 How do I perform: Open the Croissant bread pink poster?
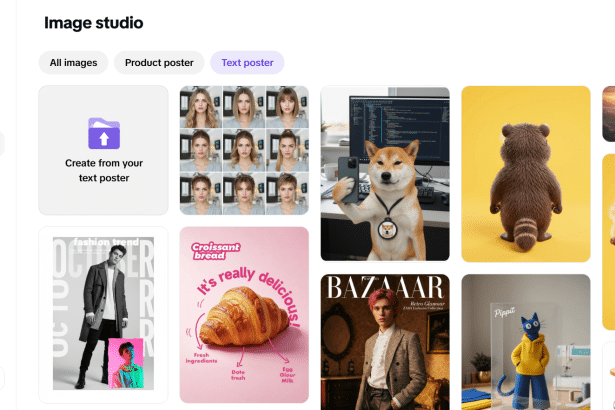[x=244, y=315]
